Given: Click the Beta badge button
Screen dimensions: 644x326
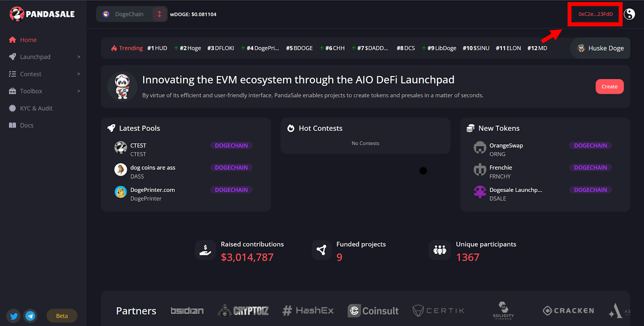Looking at the screenshot, I should point(62,316).
